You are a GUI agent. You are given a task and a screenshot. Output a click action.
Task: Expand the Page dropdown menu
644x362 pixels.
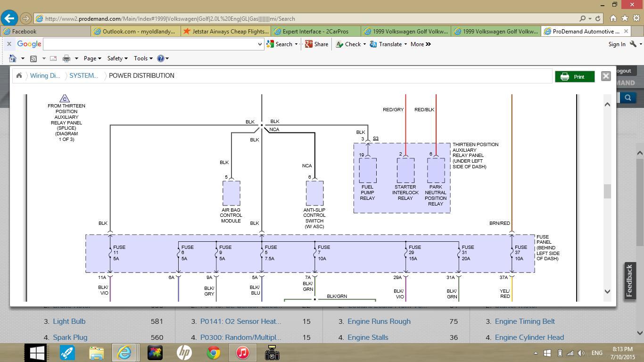(92, 58)
